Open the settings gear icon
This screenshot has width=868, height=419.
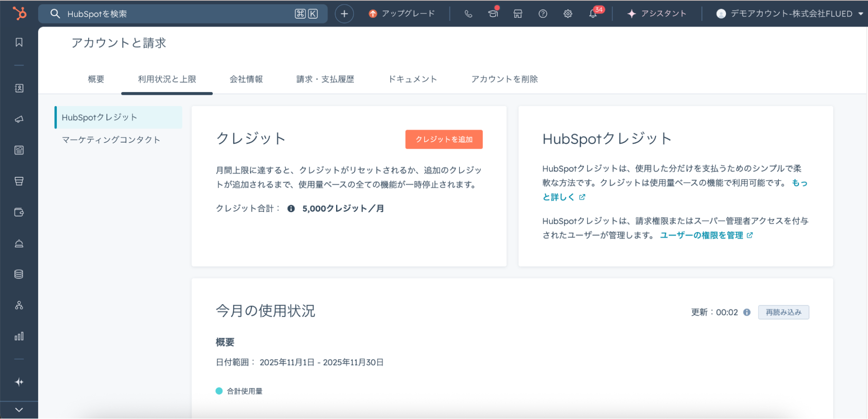pos(568,14)
